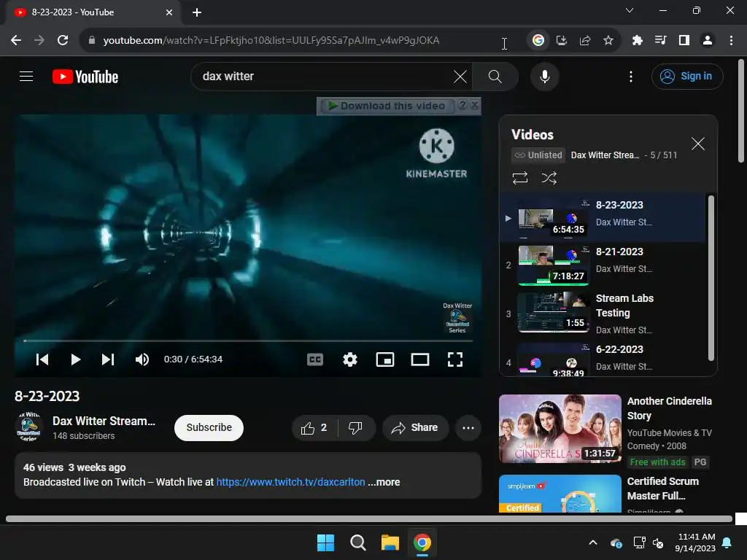Skip to the next video
The width and height of the screenshot is (747, 560).
(x=108, y=359)
